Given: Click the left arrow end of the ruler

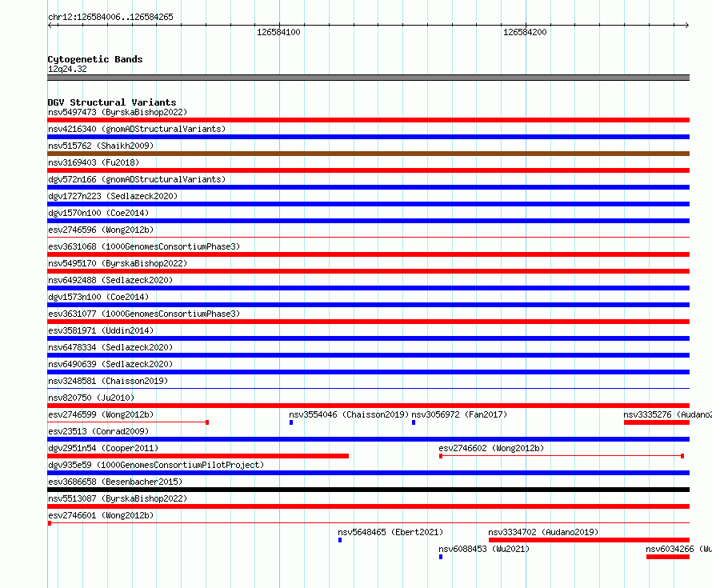Looking at the screenshot, I should [50, 26].
